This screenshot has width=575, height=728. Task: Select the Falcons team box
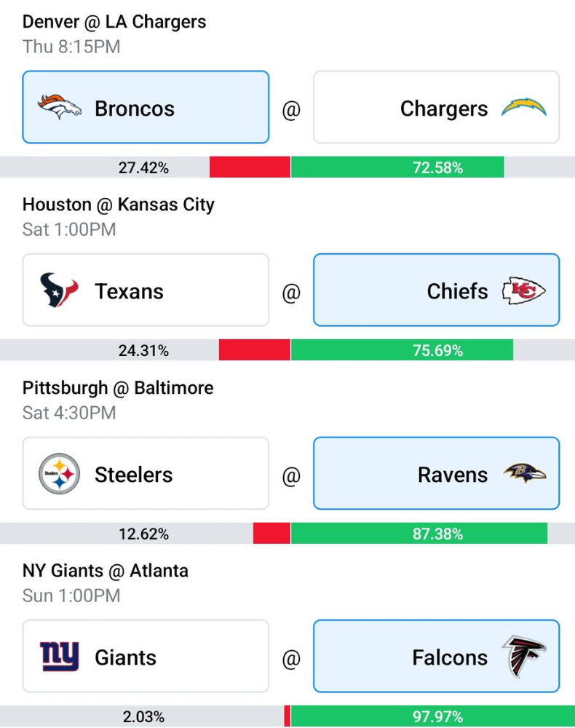pyautogui.click(x=436, y=656)
